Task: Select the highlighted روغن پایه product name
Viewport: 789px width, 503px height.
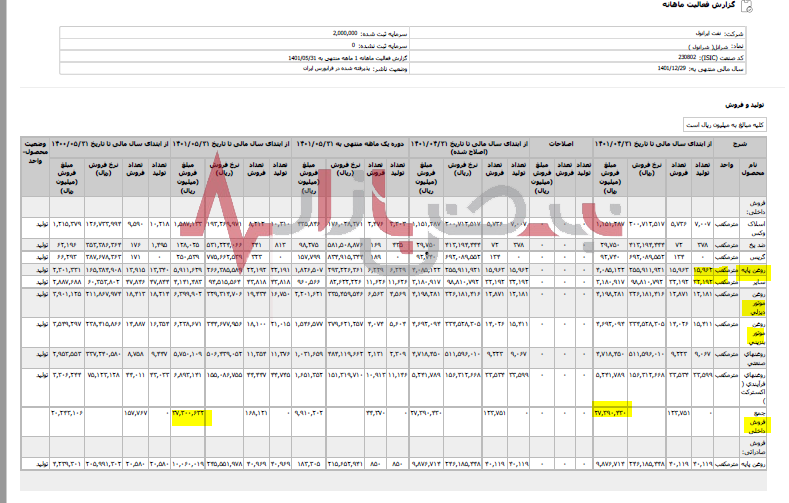Action: 760,269
